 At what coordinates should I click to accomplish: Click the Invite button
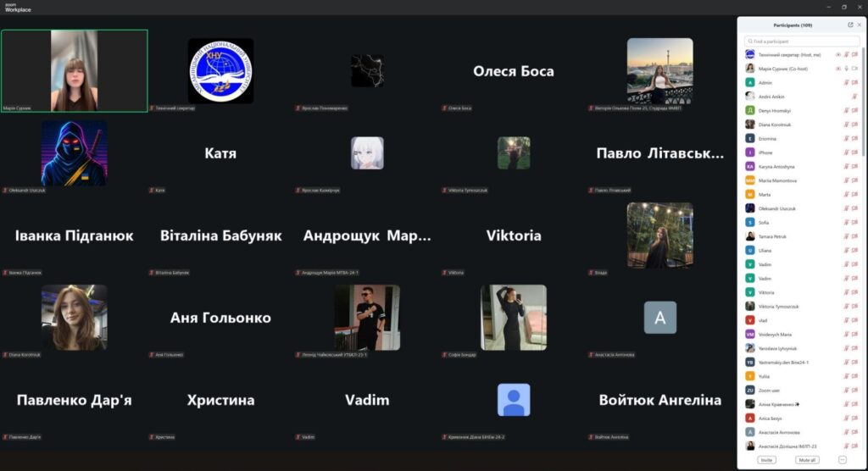767,459
